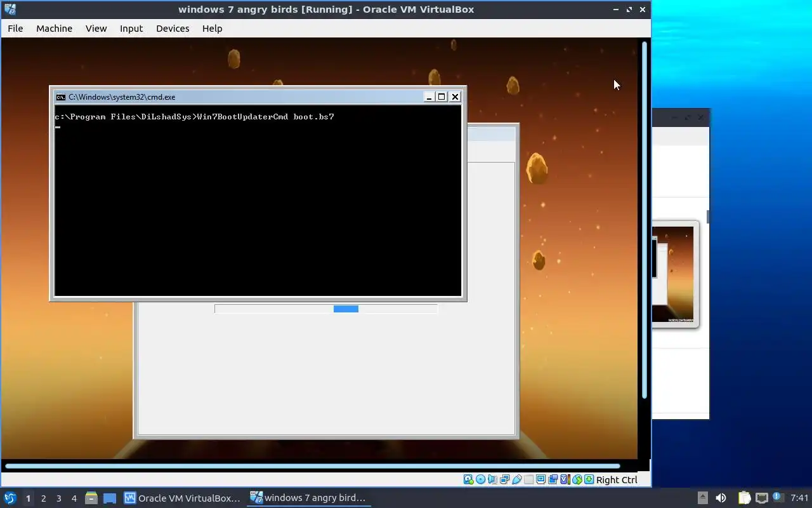This screenshot has width=812, height=508.
Task: Click the shared folders status icon
Action: pyautogui.click(x=529, y=479)
